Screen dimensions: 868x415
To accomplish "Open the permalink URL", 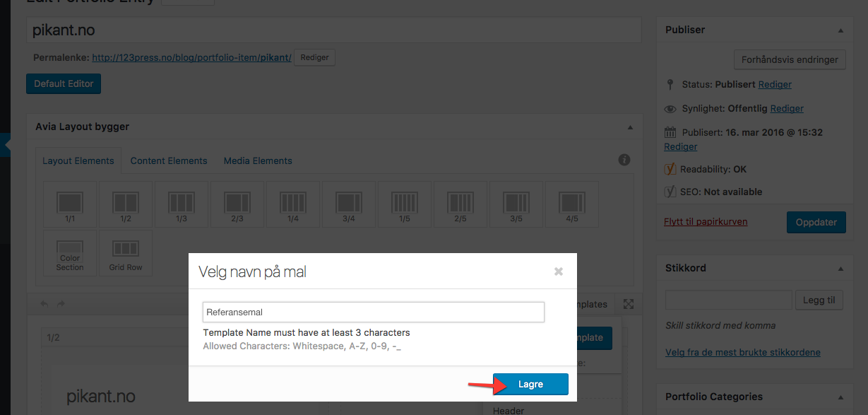I will coord(191,57).
